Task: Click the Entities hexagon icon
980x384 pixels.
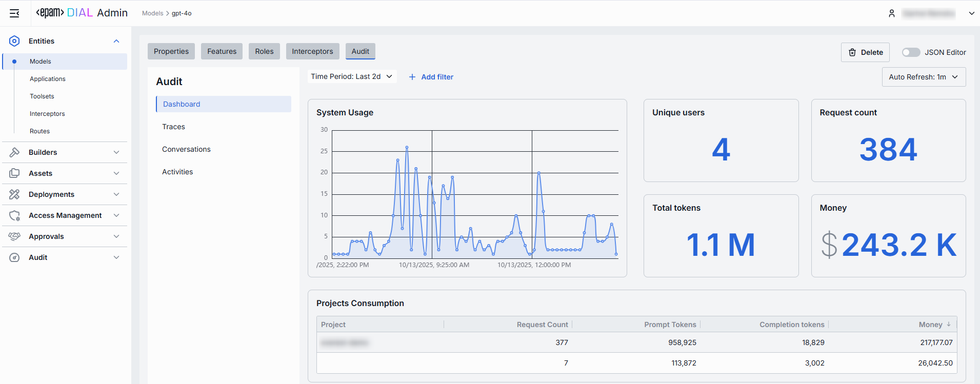Action: (x=14, y=41)
